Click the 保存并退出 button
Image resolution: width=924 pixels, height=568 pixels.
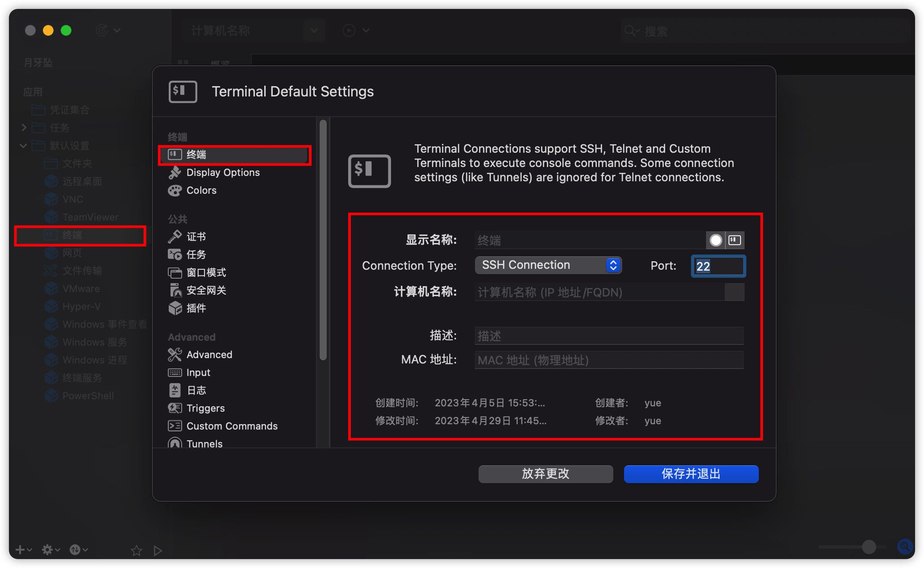[x=691, y=474]
